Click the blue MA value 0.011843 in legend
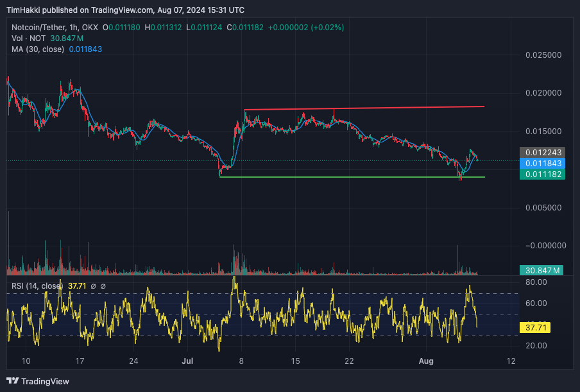The image size is (580, 392). click(x=85, y=49)
